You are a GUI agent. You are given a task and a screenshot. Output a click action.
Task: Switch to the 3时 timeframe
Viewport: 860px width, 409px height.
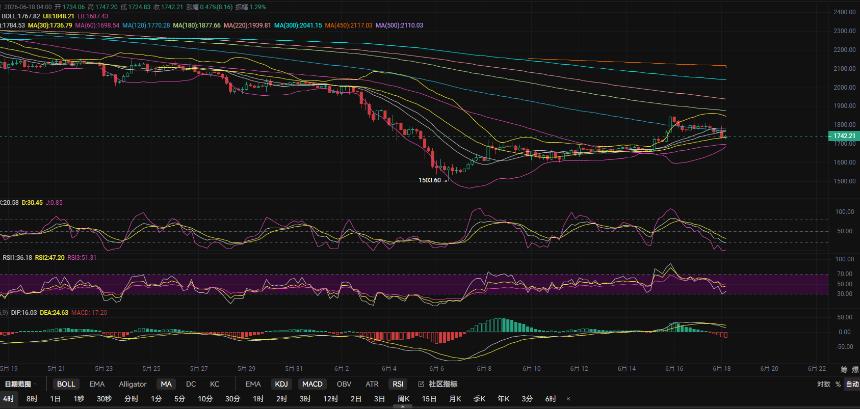(x=304, y=399)
